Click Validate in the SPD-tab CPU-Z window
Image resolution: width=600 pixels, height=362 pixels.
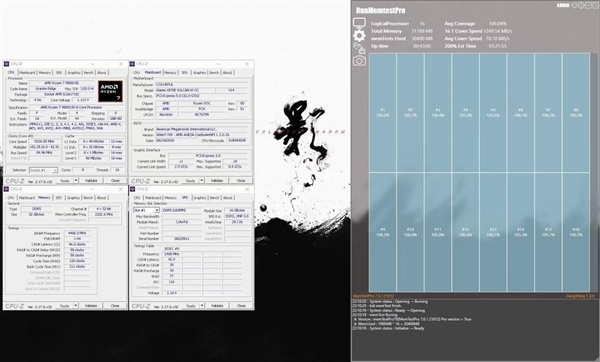217,305
